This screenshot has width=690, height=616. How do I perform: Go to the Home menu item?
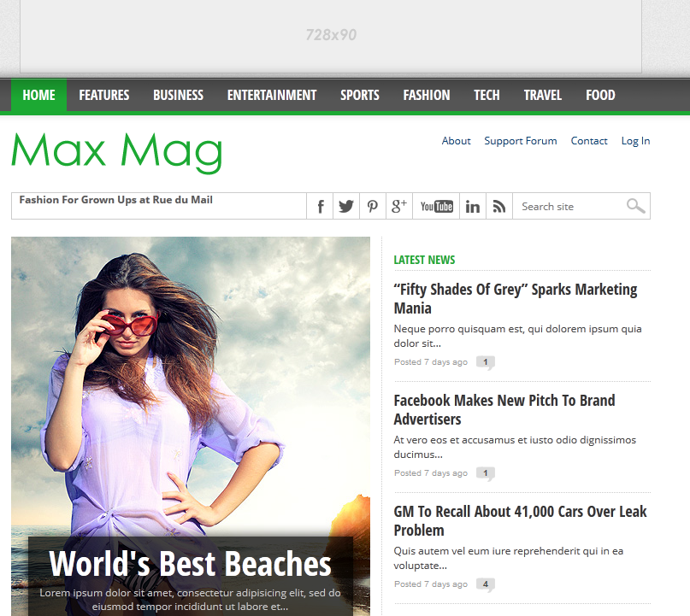[x=38, y=95]
